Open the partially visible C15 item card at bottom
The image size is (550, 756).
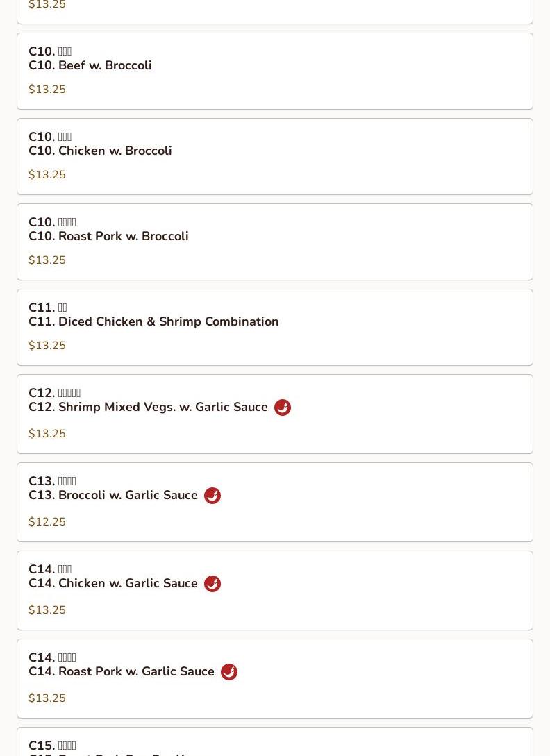(x=275, y=742)
